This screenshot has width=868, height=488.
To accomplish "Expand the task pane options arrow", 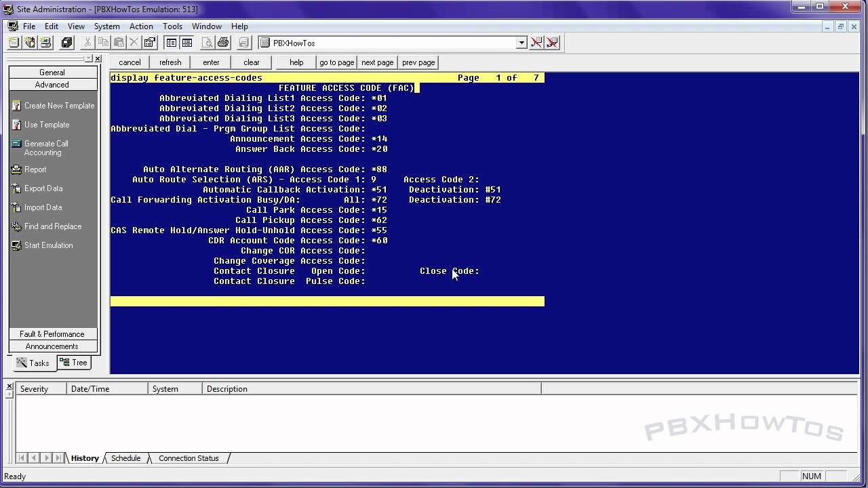I will [89, 59].
